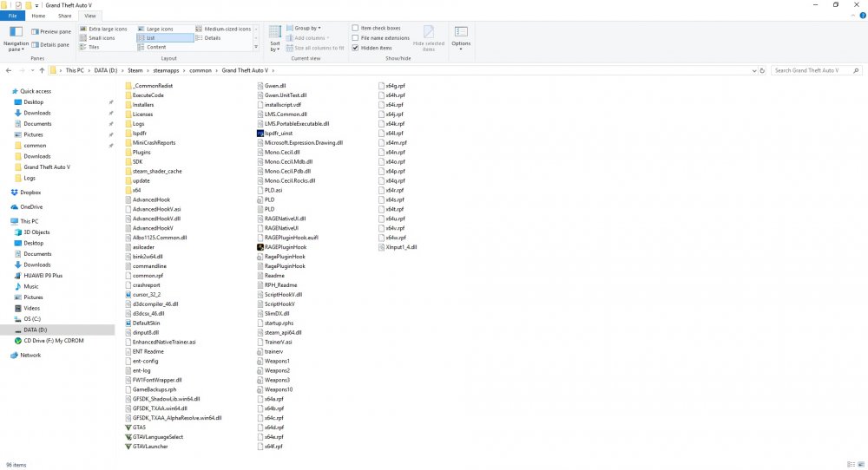Select the DefaultSkin file icon
Viewport: 868px width, 470px height.
click(128, 323)
